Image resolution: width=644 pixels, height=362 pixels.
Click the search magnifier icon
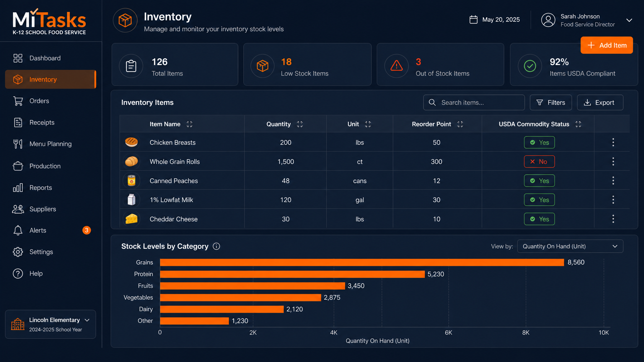(432, 102)
